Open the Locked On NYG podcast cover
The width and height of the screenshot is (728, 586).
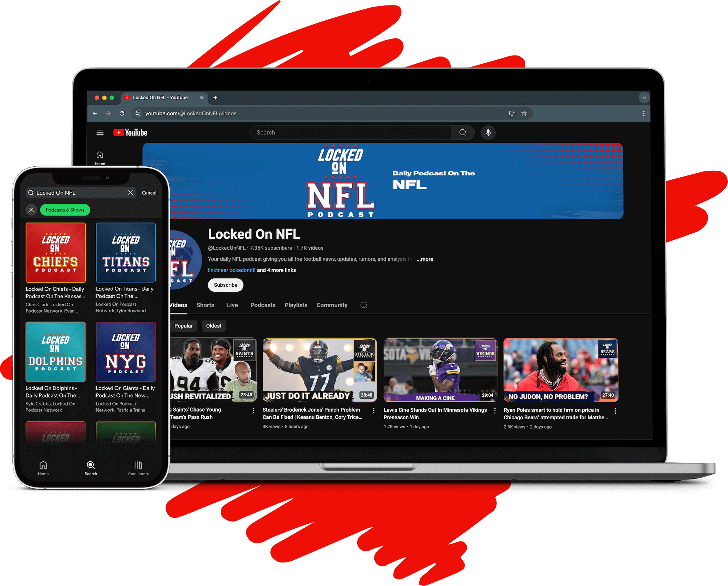[126, 352]
